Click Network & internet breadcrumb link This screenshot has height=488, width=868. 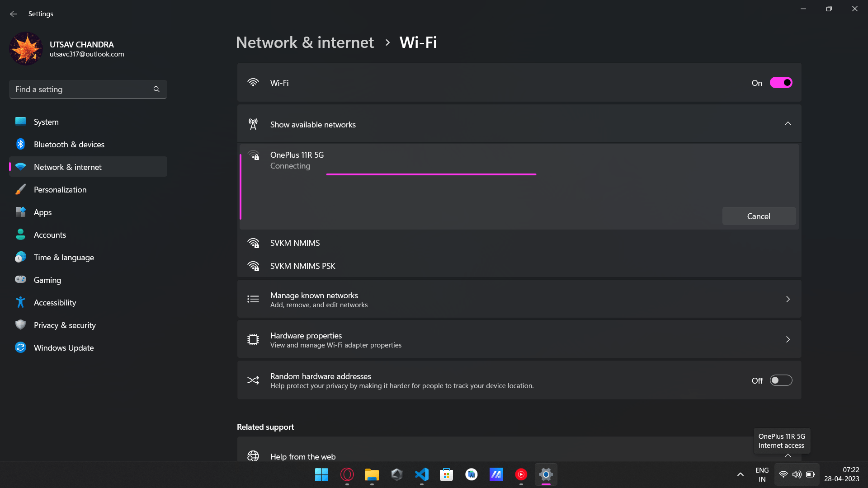[x=305, y=42]
